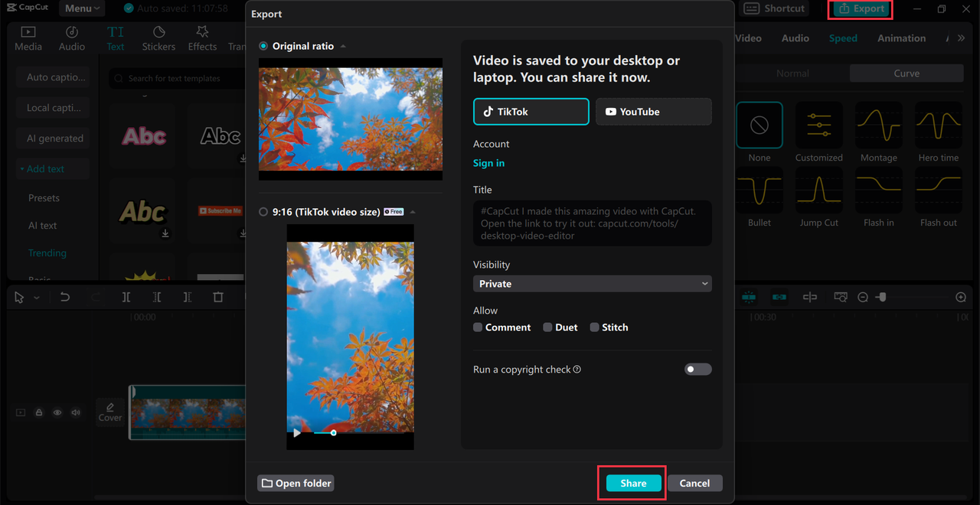Check the Duet allow checkbox
The width and height of the screenshot is (980, 505).
tap(547, 327)
